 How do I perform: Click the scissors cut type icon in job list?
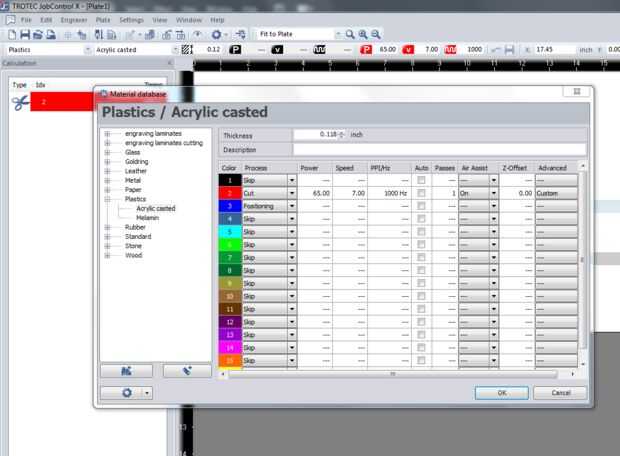tap(20, 102)
